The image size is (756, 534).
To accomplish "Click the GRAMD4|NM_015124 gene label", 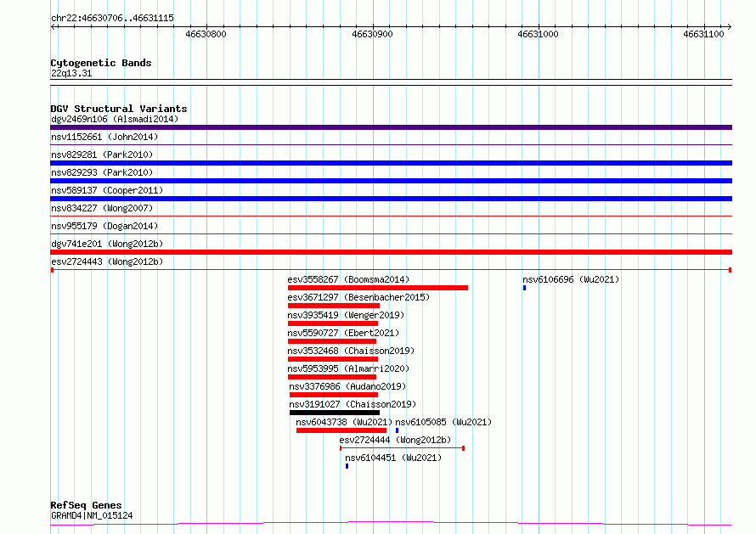I will (92, 515).
